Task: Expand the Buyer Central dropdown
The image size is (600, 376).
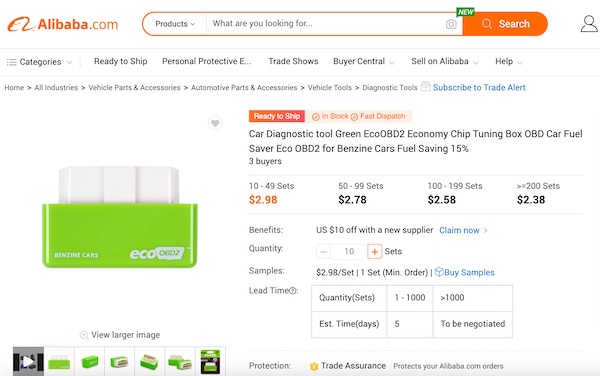Action: pos(364,62)
